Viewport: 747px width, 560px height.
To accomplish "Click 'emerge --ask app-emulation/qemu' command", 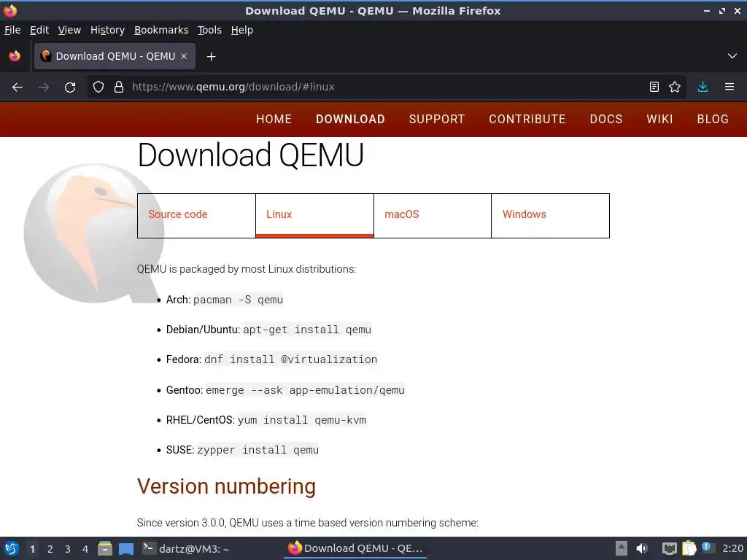I will (305, 390).
